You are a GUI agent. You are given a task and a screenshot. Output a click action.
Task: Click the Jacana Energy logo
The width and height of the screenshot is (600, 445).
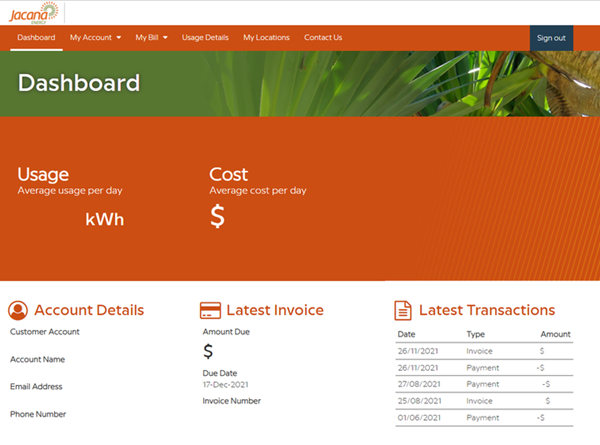pyautogui.click(x=34, y=13)
